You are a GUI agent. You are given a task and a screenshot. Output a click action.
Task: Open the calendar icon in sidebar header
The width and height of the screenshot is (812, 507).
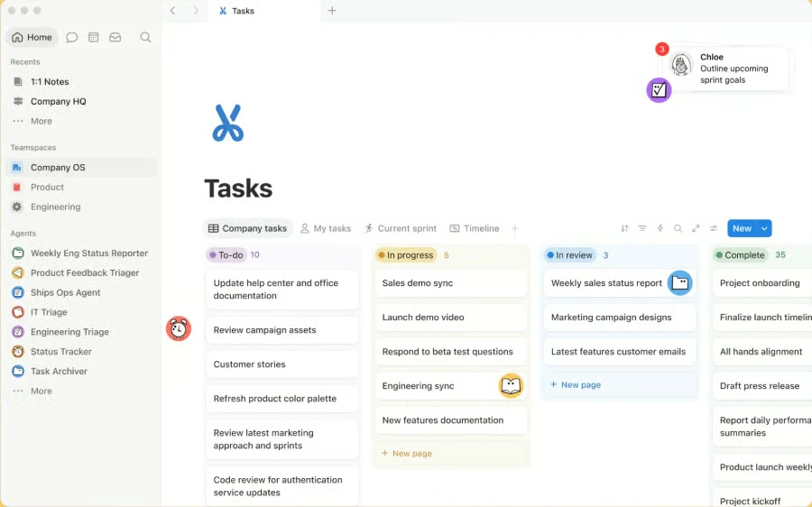(x=93, y=37)
